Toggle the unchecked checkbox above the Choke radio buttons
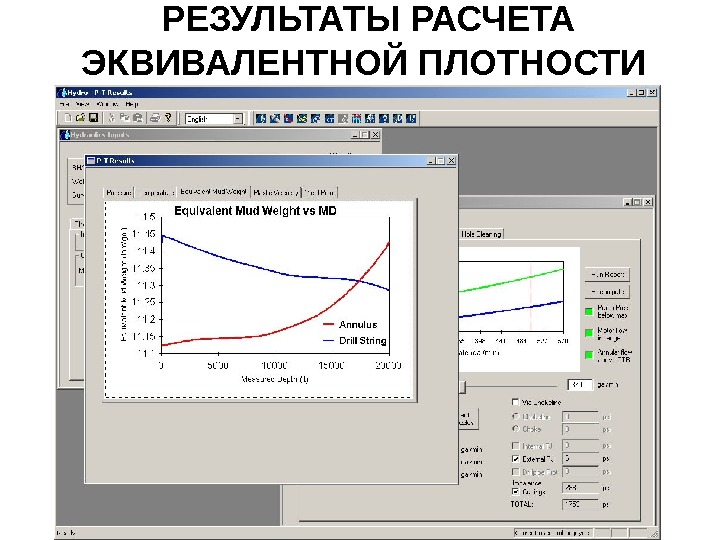Image resolution: width=720 pixels, height=540 pixels. click(x=515, y=402)
